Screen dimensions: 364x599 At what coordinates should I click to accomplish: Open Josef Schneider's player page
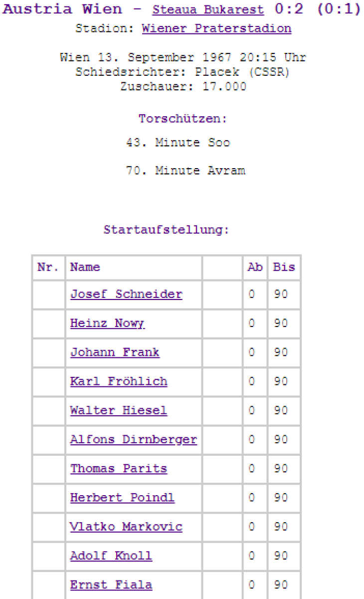pyautogui.click(x=126, y=295)
